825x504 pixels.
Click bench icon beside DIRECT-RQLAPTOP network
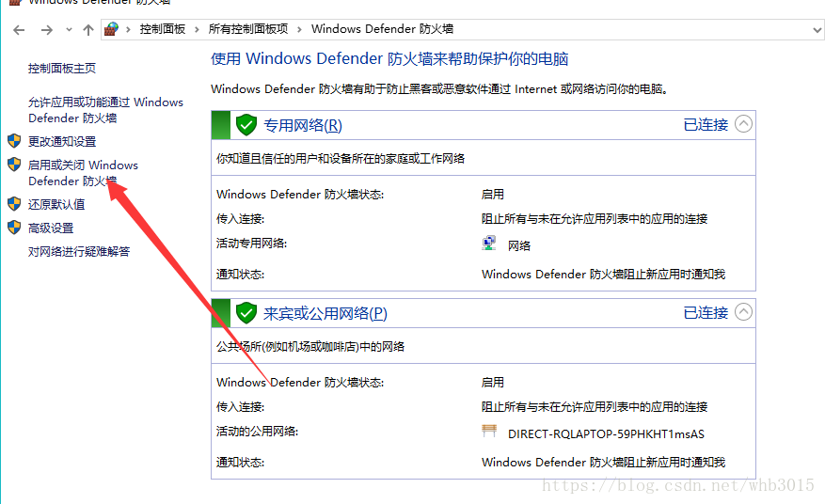click(489, 431)
